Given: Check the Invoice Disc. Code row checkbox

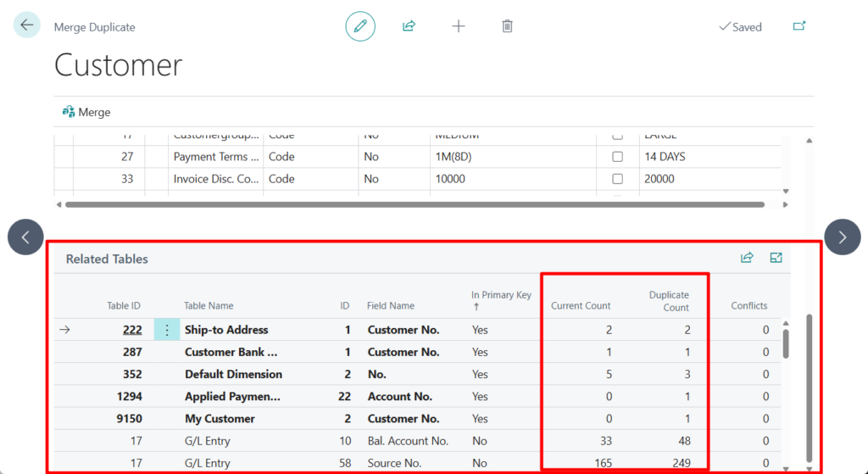Looking at the screenshot, I should click(617, 179).
